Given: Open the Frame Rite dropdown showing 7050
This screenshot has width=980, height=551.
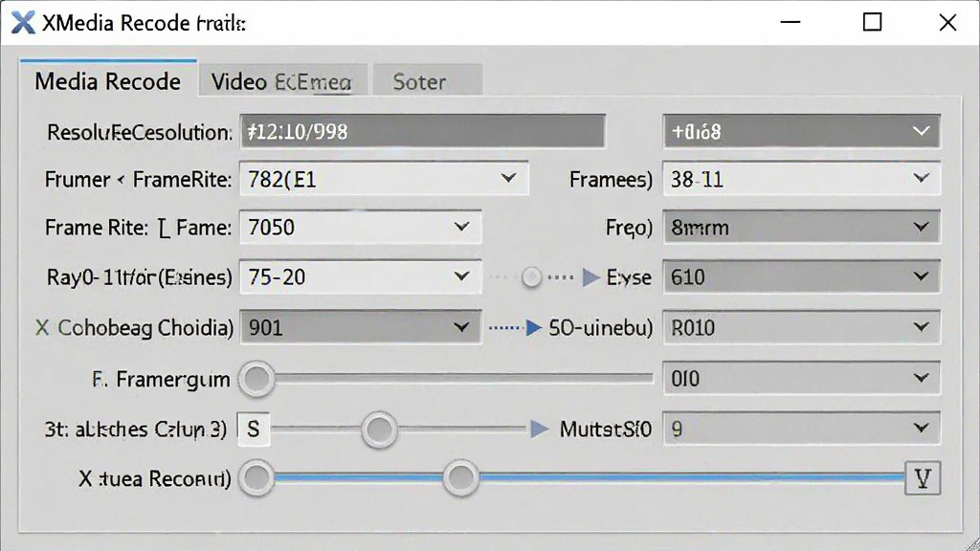Looking at the screenshot, I should (361, 227).
